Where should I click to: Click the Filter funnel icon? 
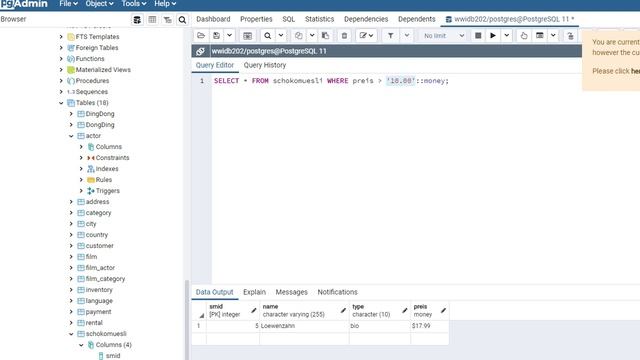pyautogui.click(x=391, y=36)
